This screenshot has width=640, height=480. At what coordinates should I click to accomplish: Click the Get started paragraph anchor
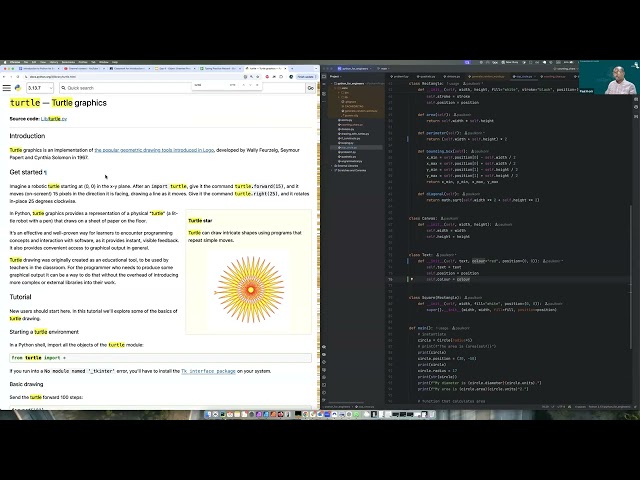click(45, 173)
